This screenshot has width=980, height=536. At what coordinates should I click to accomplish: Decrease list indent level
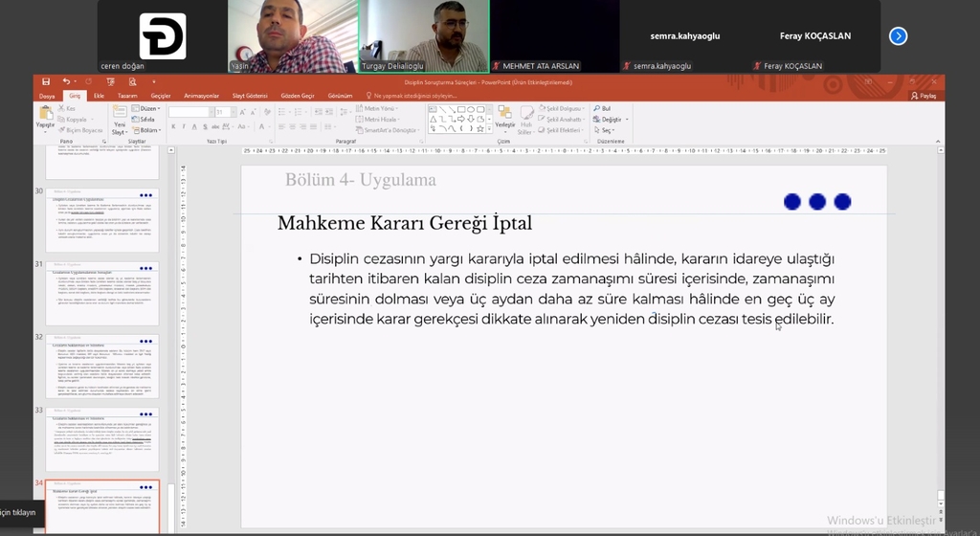(318, 112)
